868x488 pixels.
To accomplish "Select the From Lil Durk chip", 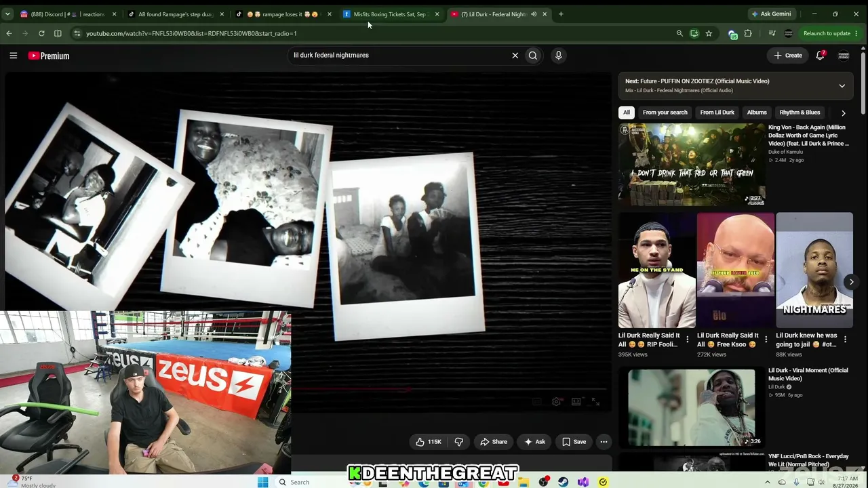I will coord(717,113).
